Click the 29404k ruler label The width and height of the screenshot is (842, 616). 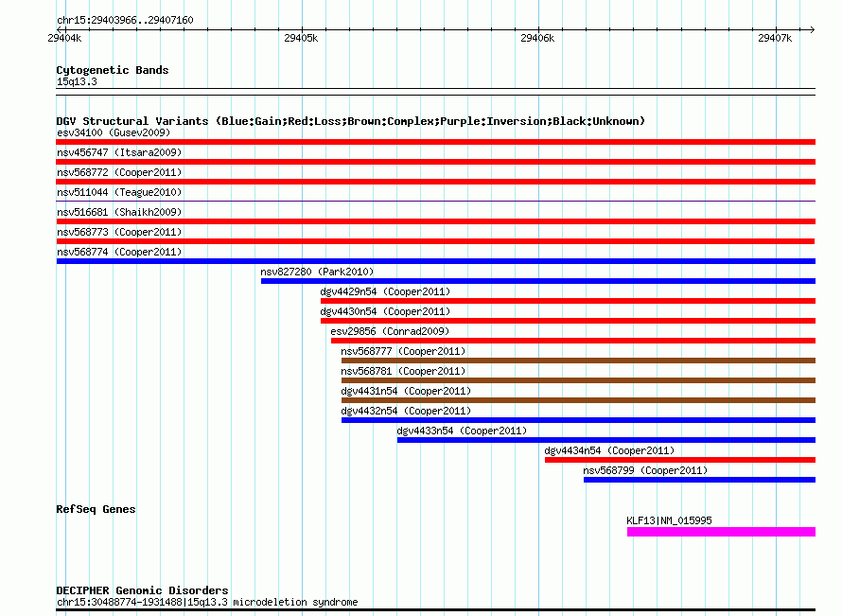point(64,38)
